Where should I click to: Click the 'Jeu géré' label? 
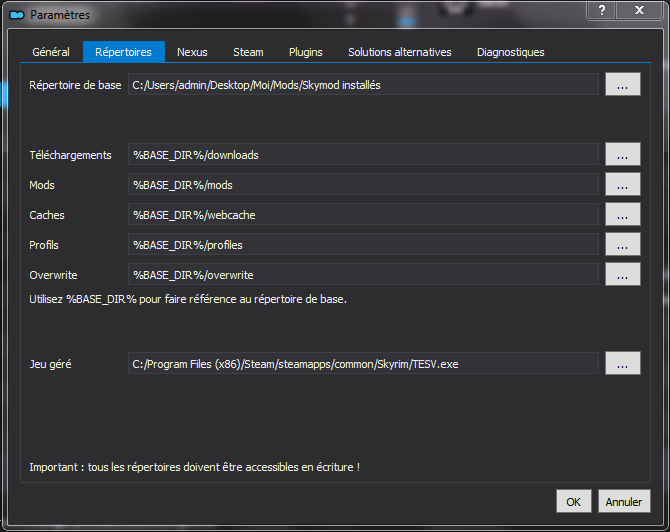coord(50,364)
